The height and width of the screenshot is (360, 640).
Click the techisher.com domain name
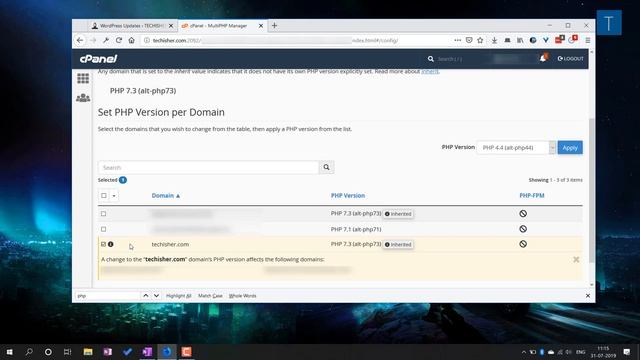point(170,244)
